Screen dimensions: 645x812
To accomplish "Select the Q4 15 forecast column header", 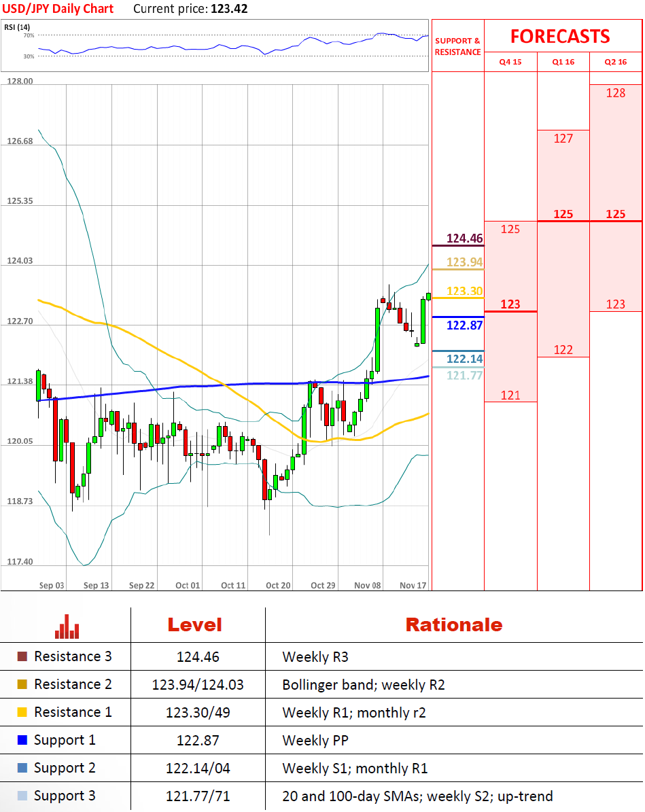I will click(x=510, y=62).
